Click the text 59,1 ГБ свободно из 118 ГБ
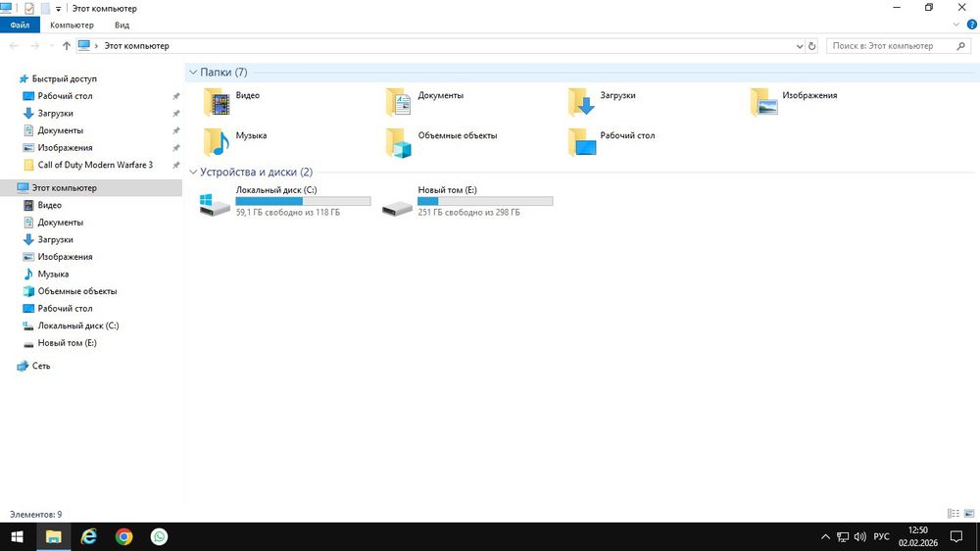The image size is (980, 551). click(288, 213)
